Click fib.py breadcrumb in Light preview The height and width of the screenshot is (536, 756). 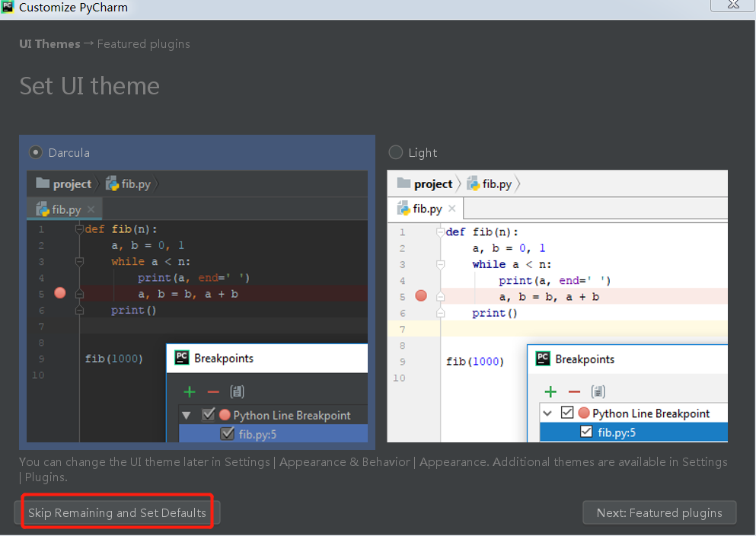click(490, 183)
